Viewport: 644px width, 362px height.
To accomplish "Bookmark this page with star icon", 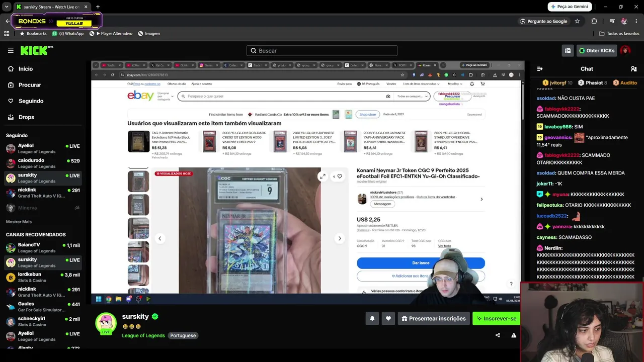I will (x=577, y=21).
